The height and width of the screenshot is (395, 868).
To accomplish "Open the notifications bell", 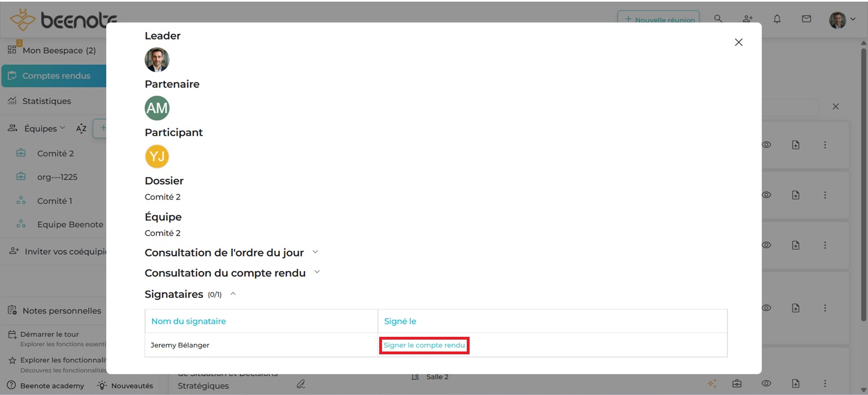I will pyautogui.click(x=777, y=19).
